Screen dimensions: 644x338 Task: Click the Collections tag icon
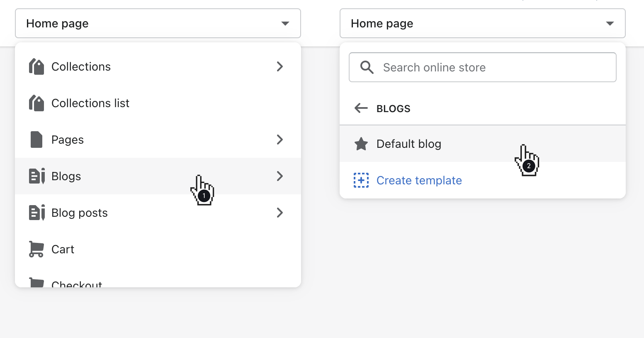click(x=36, y=66)
